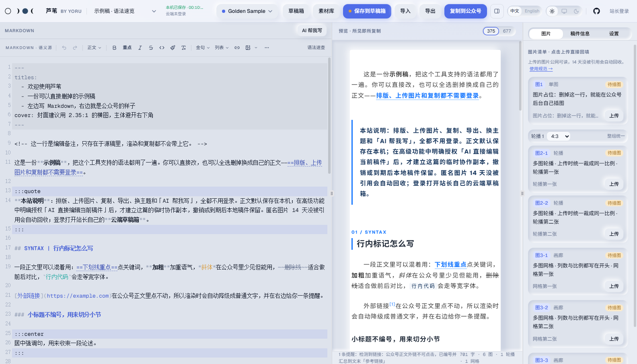Expand the image insert options arrow
Viewport: 637px width, 364px height.
[x=256, y=47]
